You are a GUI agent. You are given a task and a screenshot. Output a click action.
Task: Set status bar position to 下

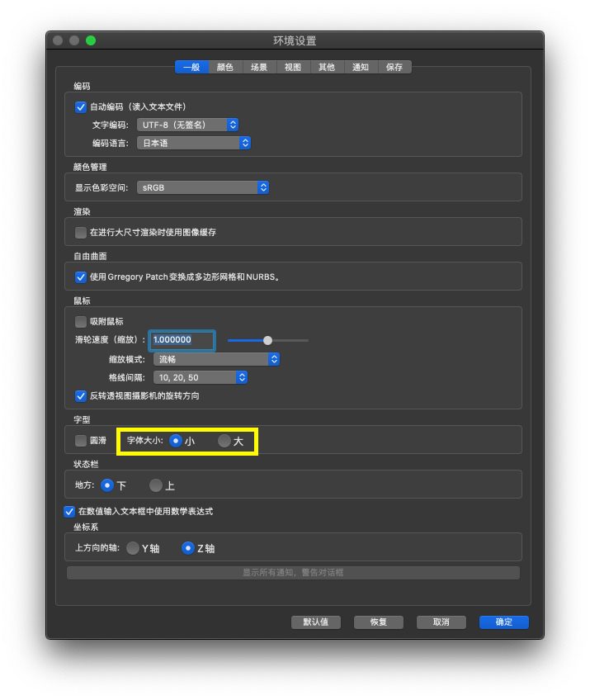click(x=107, y=485)
